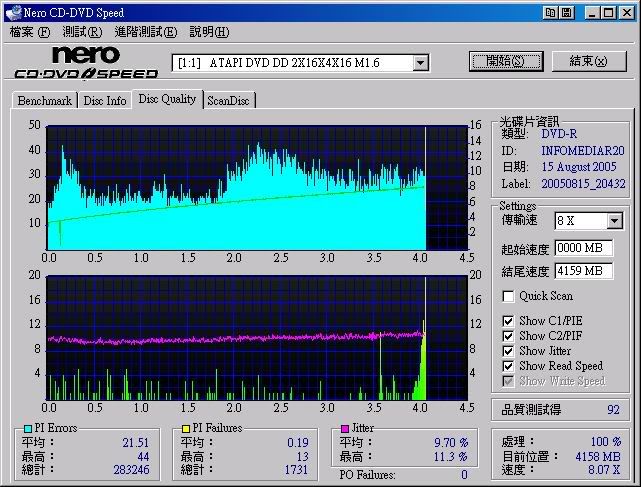Image resolution: width=641 pixels, height=487 pixels.
Task: Open the 進階測試(E) menu
Action: [146, 32]
